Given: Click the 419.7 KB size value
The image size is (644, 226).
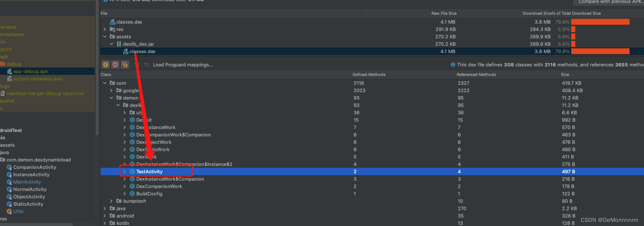Looking at the screenshot, I should (572, 83).
